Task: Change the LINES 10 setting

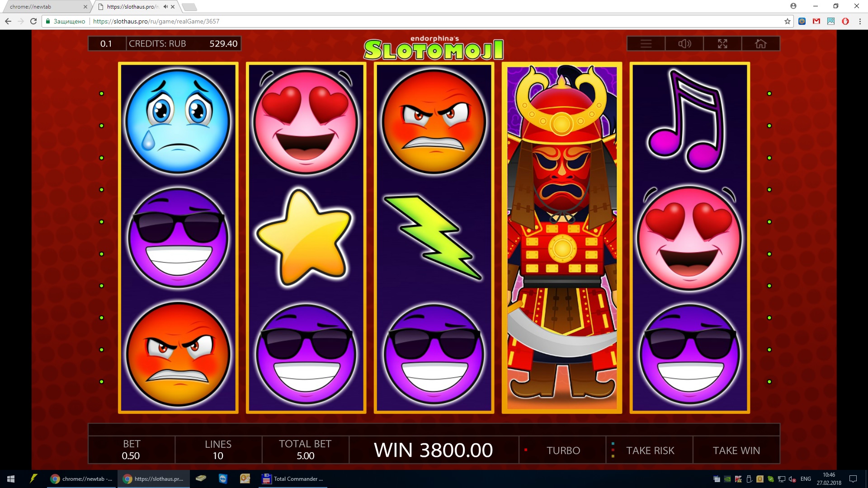Action: click(x=218, y=450)
